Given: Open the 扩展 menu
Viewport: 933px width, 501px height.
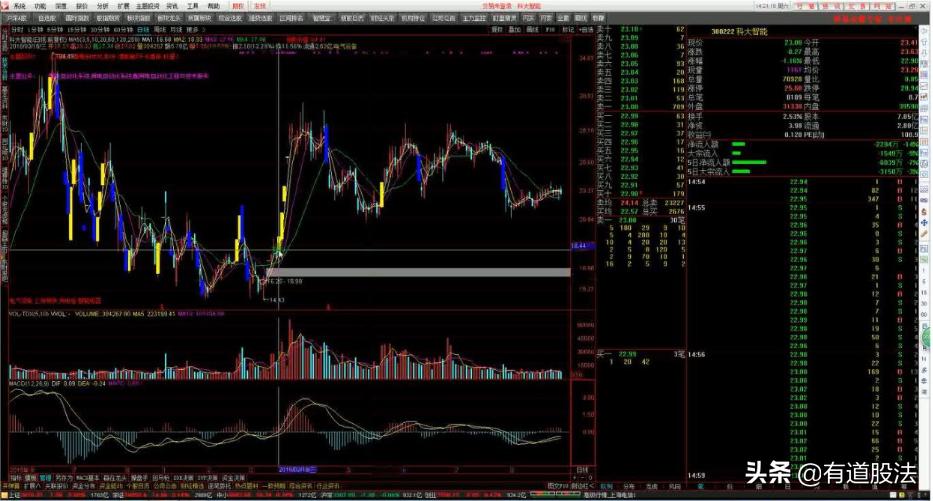Looking at the screenshot, I should (x=123, y=6).
